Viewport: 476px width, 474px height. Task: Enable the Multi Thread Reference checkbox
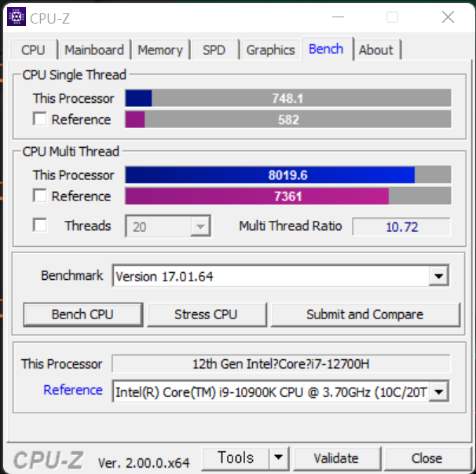[40, 196]
